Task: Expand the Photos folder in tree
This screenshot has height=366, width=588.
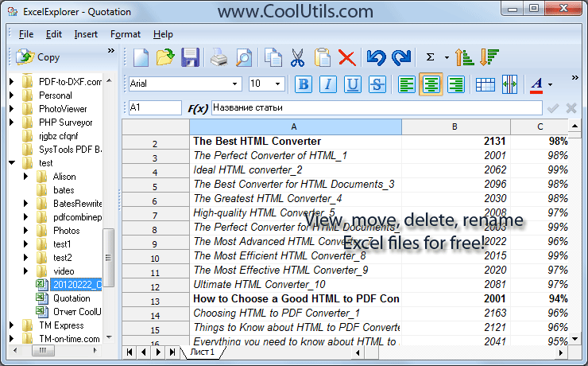Action: pos(26,231)
